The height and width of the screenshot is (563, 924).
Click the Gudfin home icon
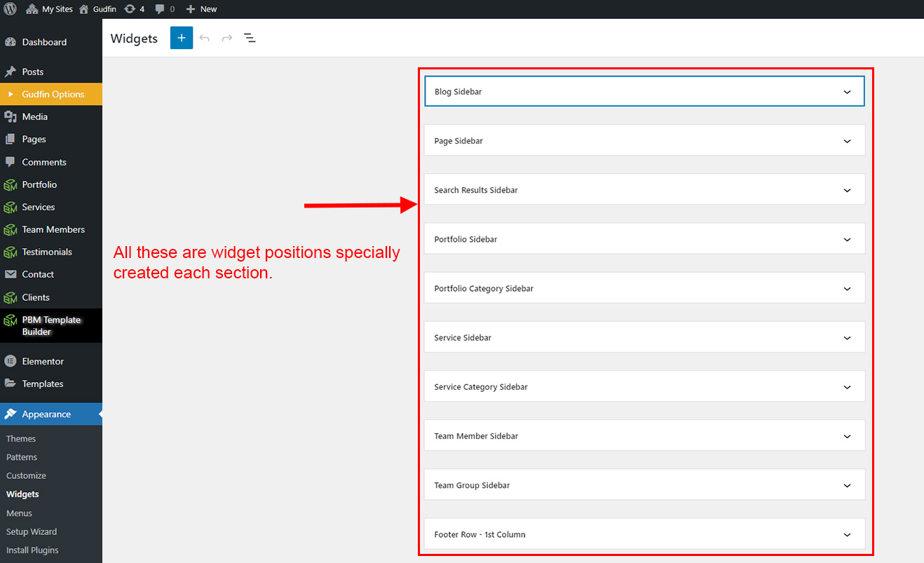click(84, 9)
